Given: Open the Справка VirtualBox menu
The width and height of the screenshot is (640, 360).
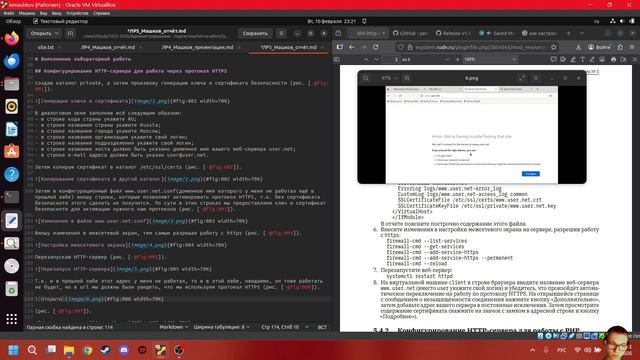Looking at the screenshot, I should [101, 13].
